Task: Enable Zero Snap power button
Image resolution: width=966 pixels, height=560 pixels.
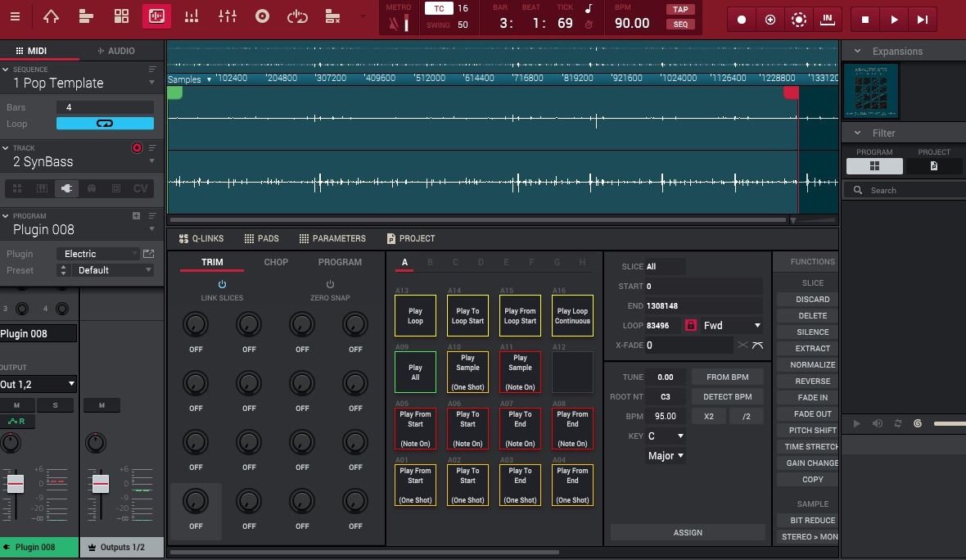Action: (330, 285)
